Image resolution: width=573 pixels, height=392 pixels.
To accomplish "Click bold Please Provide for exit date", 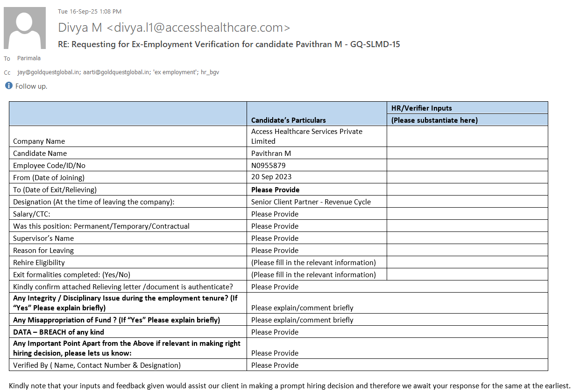I will coord(276,189).
